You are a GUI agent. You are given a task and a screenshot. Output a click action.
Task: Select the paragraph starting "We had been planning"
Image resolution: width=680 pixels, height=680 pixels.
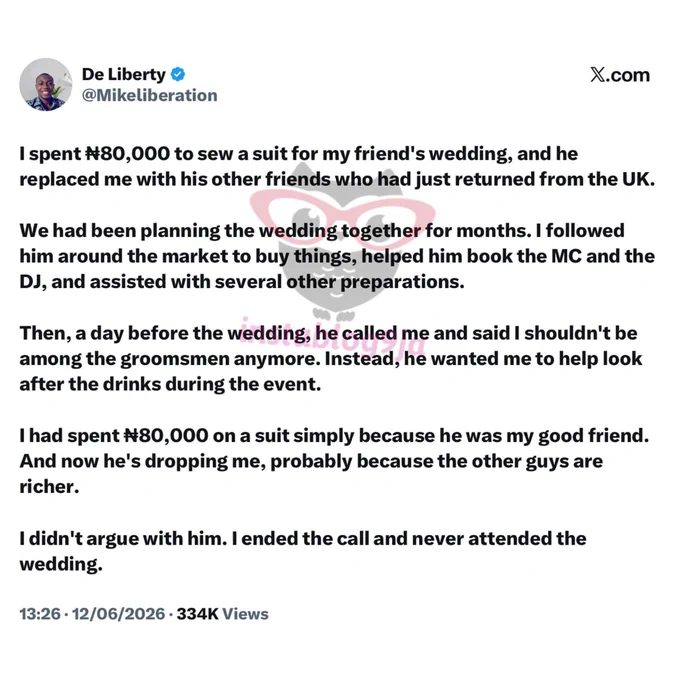tap(337, 256)
